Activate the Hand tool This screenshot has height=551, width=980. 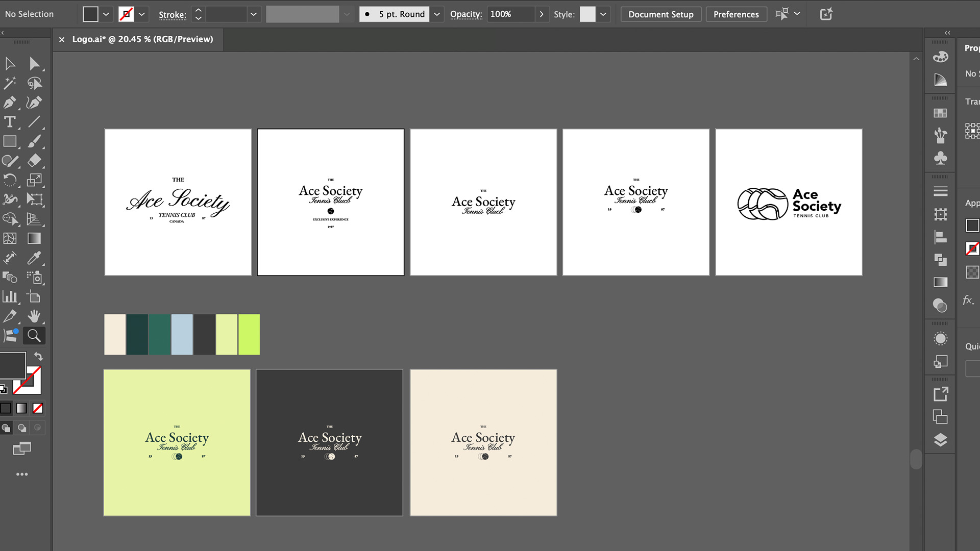pyautogui.click(x=34, y=316)
